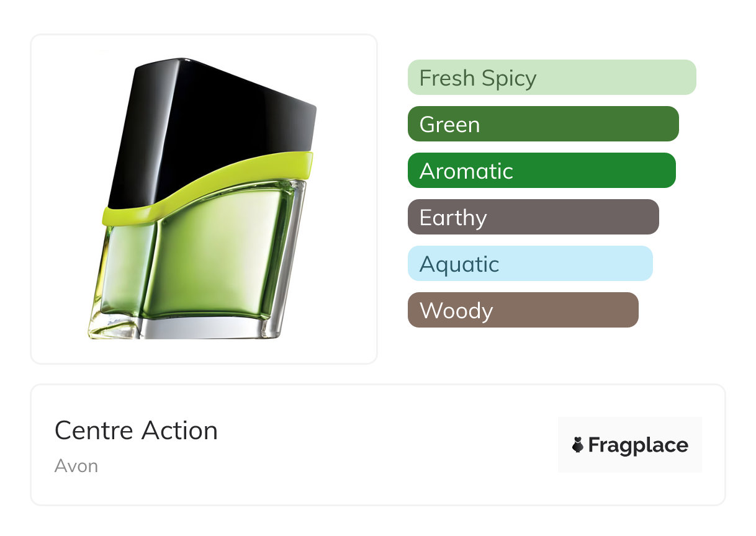Open the Centre Action fragrance title
Image resolution: width=756 pixels, height=536 pixels.
pyautogui.click(x=136, y=431)
